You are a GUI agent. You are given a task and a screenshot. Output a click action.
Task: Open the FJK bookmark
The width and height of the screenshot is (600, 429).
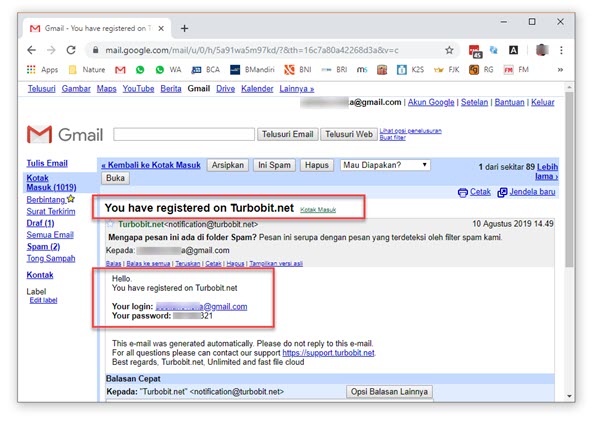[x=446, y=70]
